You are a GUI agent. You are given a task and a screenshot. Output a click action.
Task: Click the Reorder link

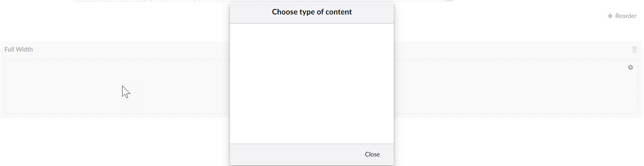coord(622,16)
